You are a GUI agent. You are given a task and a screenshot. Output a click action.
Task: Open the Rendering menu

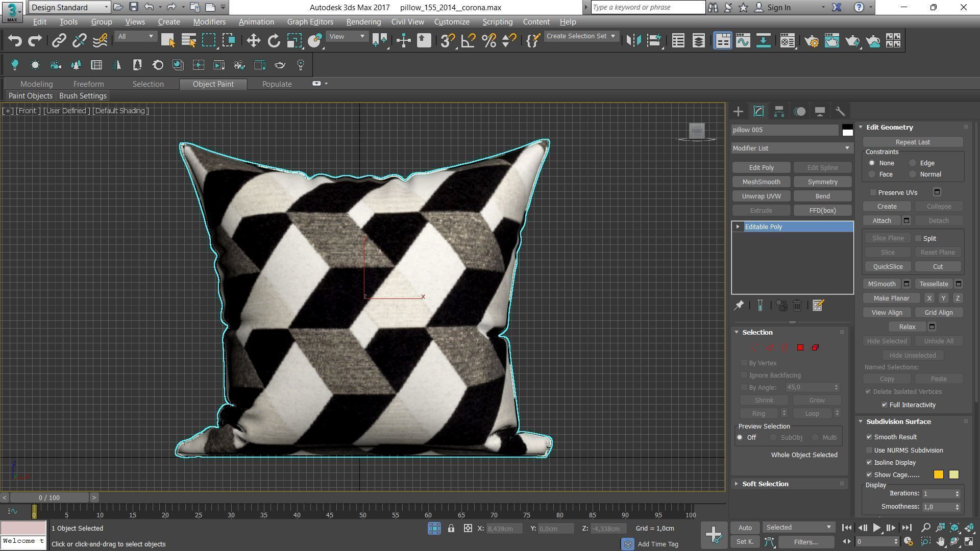[363, 22]
